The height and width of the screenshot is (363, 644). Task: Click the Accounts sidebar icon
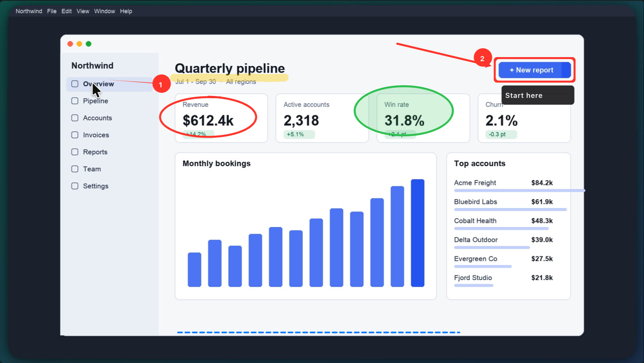(75, 118)
